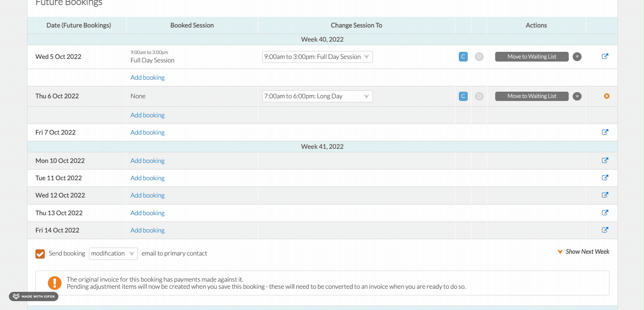Add booking for Thu 13 Oct 2022
Image resolution: width=644 pixels, height=310 pixels.
click(147, 213)
